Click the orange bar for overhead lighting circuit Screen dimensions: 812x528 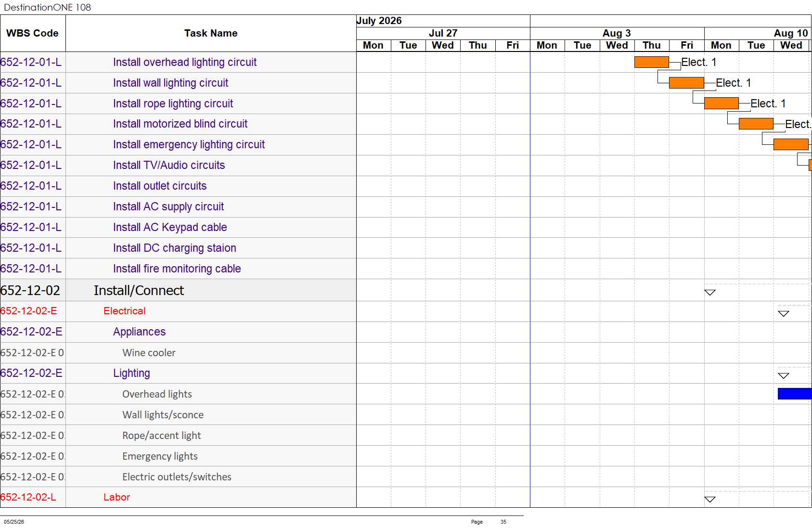[652, 62]
